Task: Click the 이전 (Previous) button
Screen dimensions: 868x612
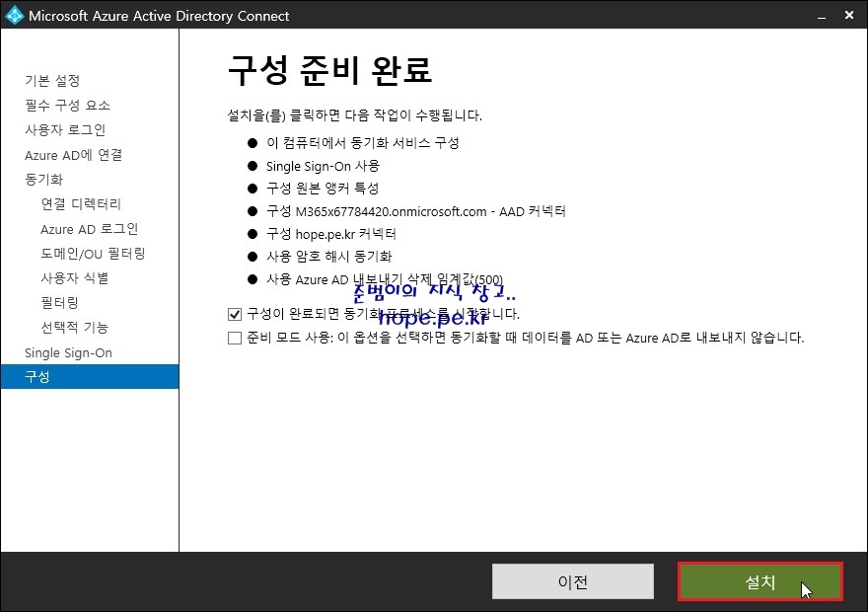Action: coord(573,581)
